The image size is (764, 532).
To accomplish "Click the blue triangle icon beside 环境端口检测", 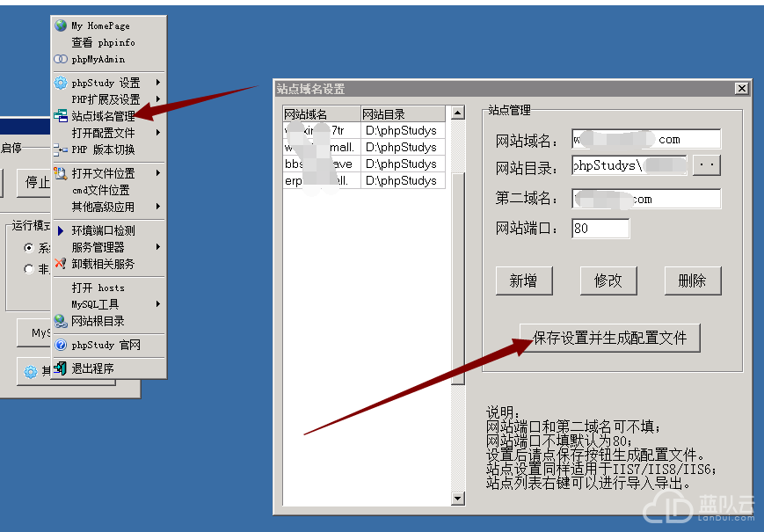I will coord(61,230).
